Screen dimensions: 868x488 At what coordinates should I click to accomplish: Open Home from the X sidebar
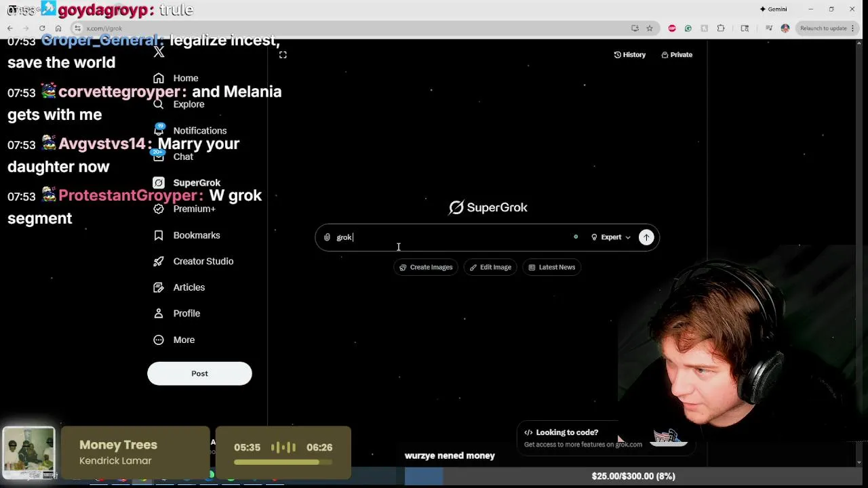(x=176, y=78)
